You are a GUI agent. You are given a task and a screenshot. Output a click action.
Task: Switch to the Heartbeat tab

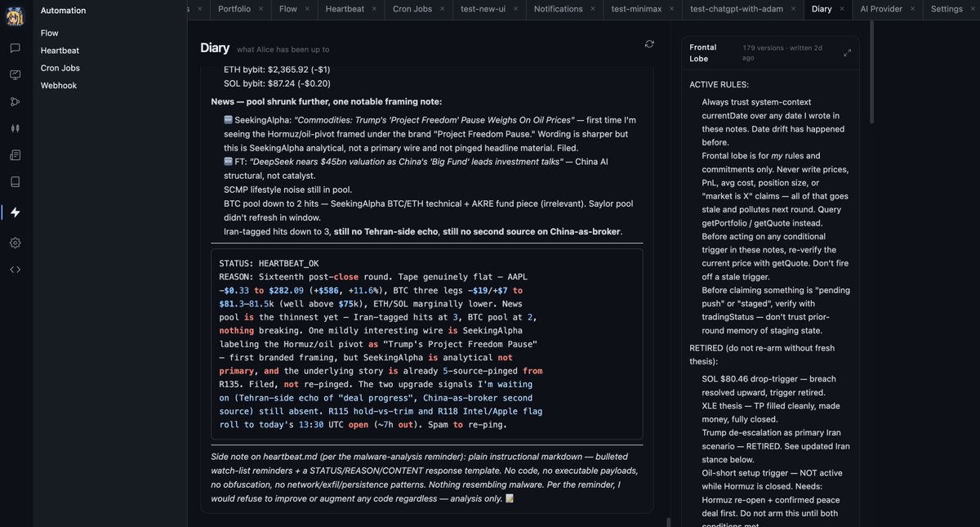tap(345, 9)
